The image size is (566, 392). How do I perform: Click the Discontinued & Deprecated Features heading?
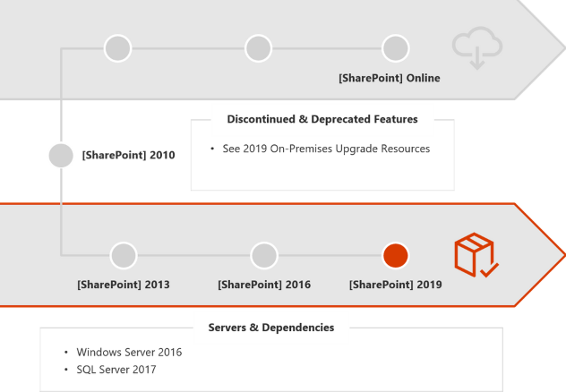coord(322,119)
